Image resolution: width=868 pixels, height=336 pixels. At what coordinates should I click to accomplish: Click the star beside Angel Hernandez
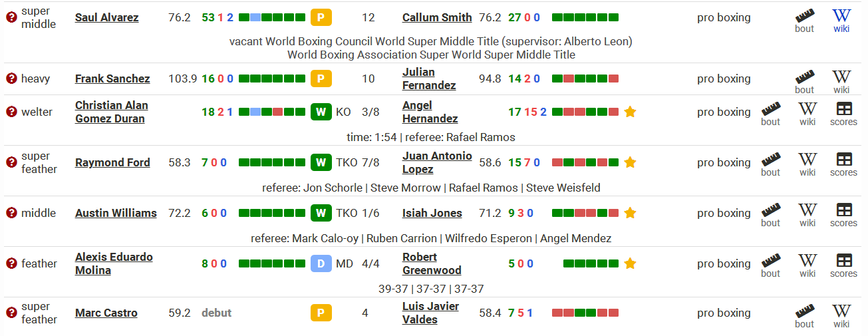pyautogui.click(x=630, y=112)
